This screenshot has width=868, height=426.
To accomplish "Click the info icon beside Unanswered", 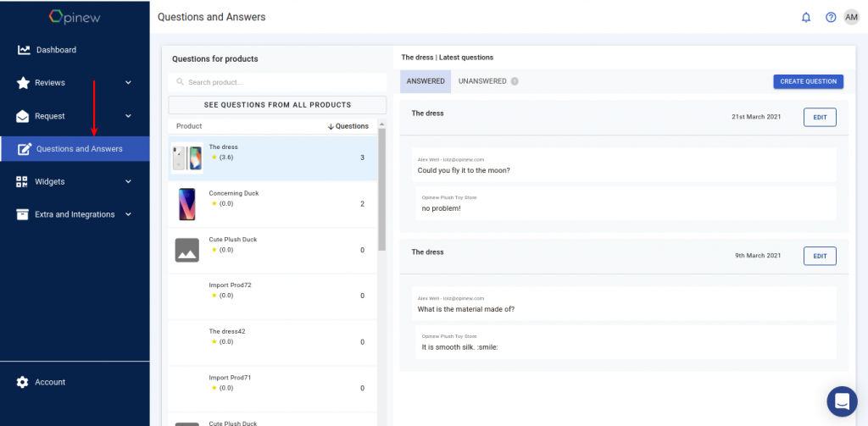I will pos(515,81).
